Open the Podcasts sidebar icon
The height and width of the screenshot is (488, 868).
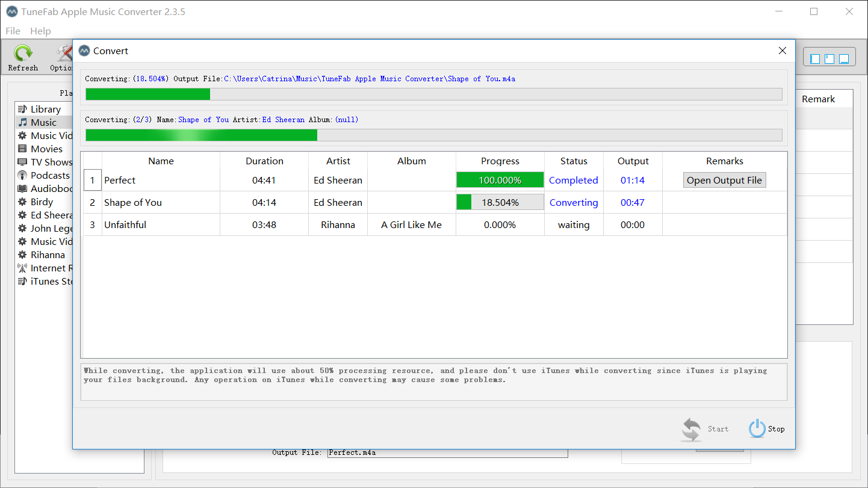coord(22,175)
